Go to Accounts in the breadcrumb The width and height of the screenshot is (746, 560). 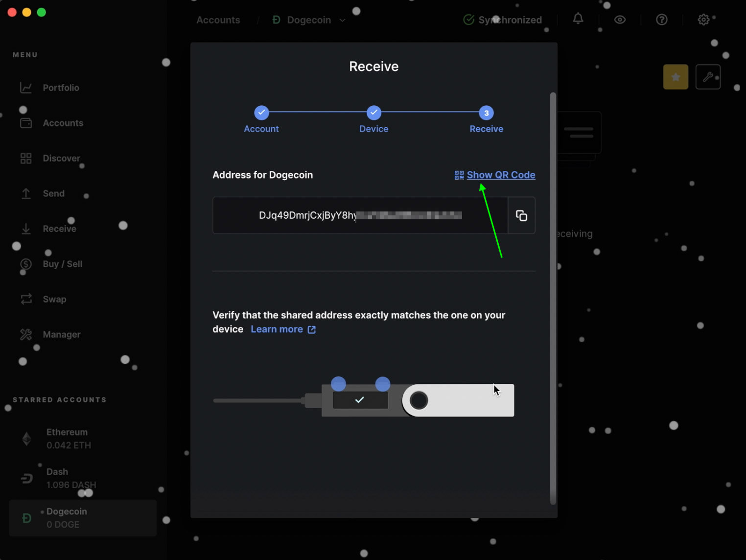[x=218, y=20]
